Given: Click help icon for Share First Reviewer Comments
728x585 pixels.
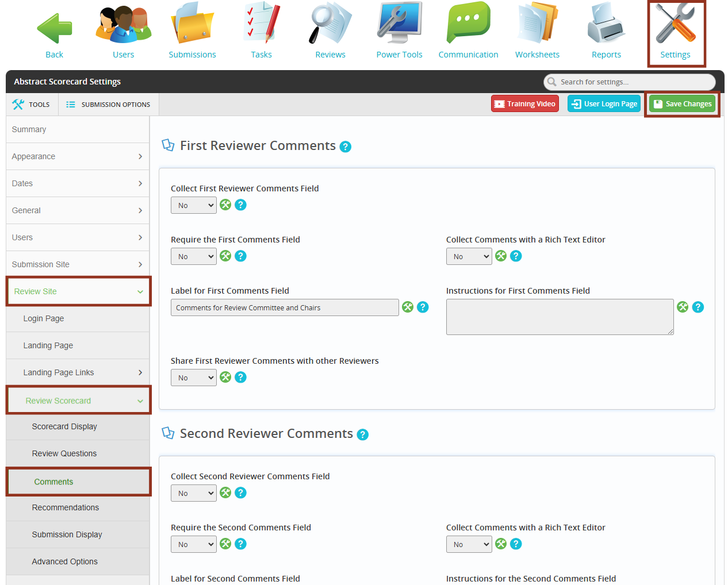Looking at the screenshot, I should pos(241,377).
